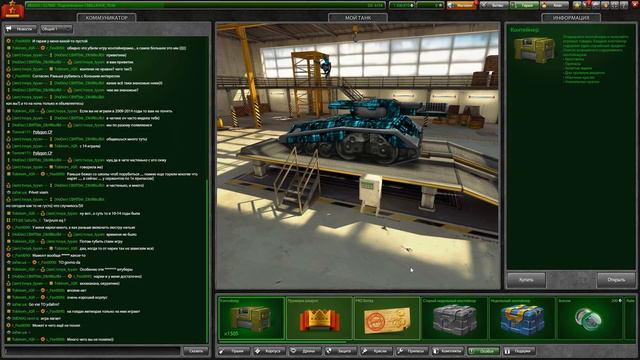This screenshot has height=360, width=640.
Task: Toggle fullscreen with the top-bar arrows icon
Action: tap(615, 5)
